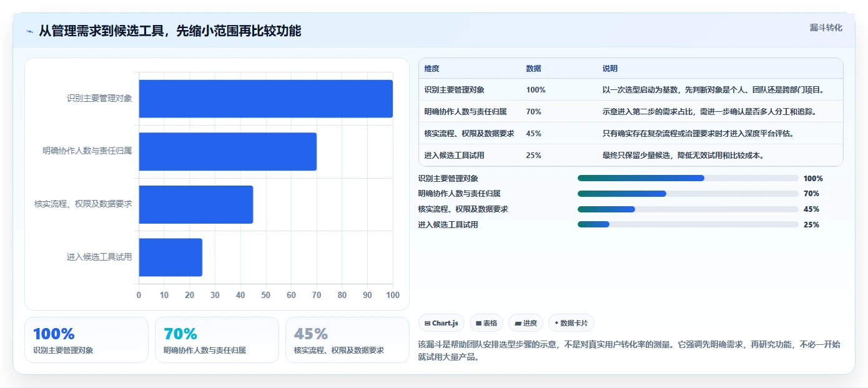
Task: Click progress list label 识别主要管理对象
Action: click(448, 178)
